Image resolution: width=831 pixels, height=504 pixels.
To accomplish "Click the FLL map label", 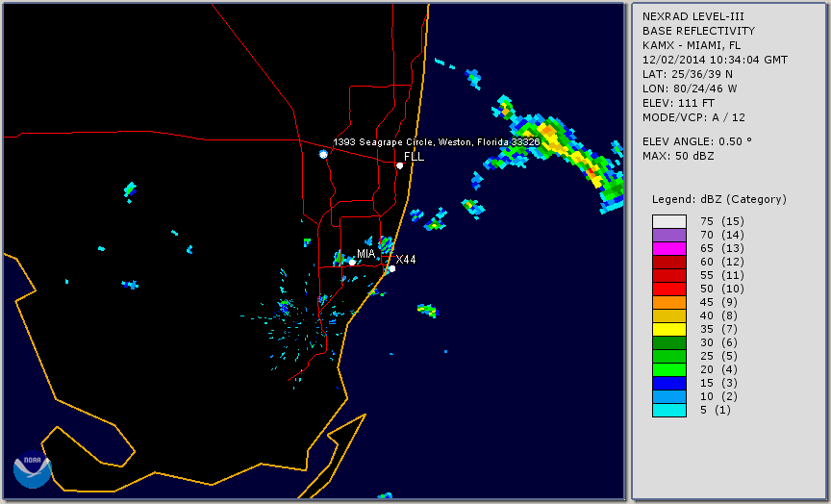I will click(414, 157).
